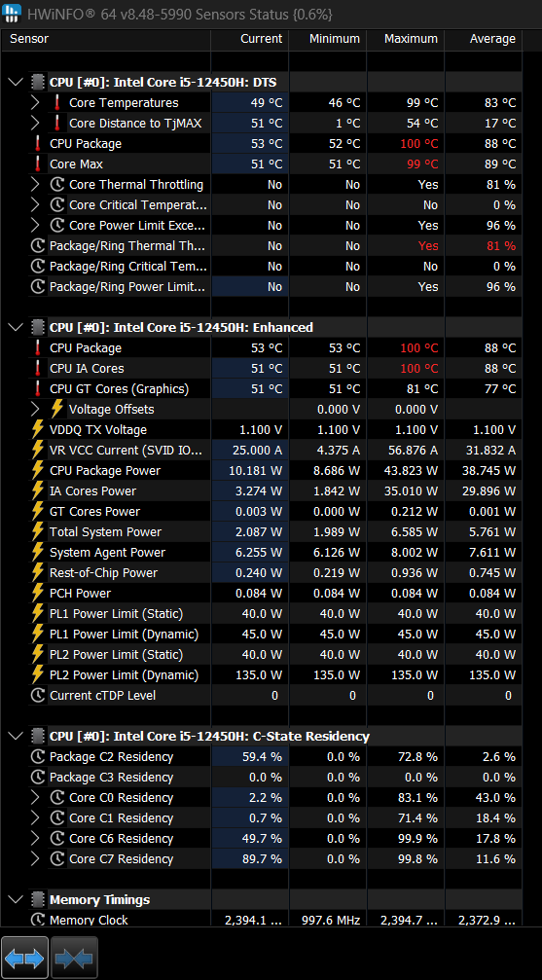
Task: Click the shrink-columns inward arrows button
Action: tap(74, 958)
